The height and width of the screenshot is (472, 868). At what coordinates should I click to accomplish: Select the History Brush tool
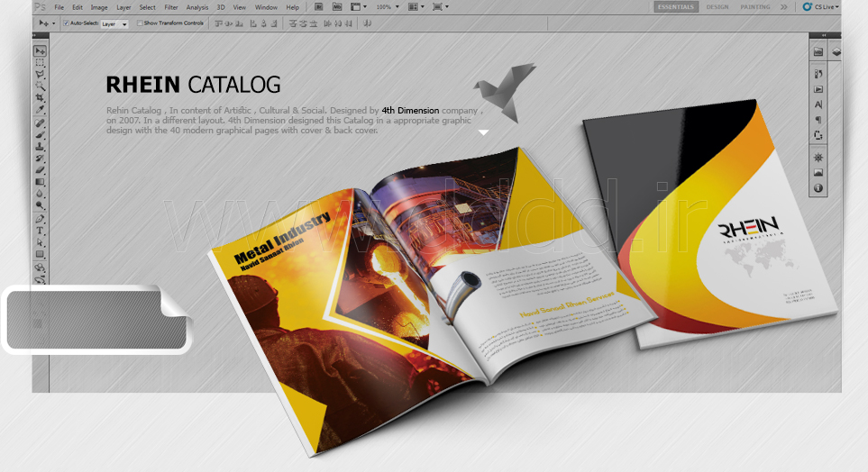tap(40, 159)
